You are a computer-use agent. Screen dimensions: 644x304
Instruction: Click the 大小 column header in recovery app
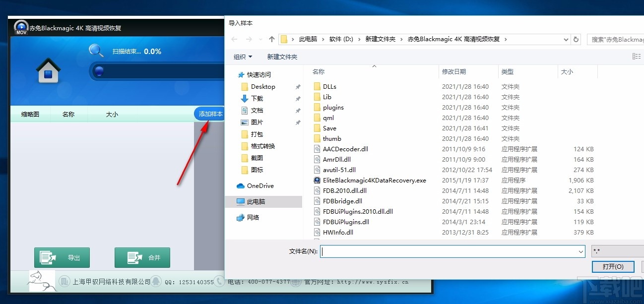112,114
